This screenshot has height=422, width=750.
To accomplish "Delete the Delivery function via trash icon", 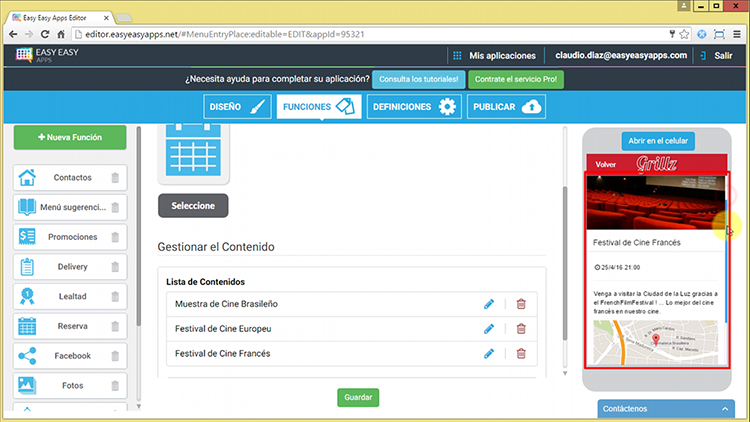I will point(115,267).
